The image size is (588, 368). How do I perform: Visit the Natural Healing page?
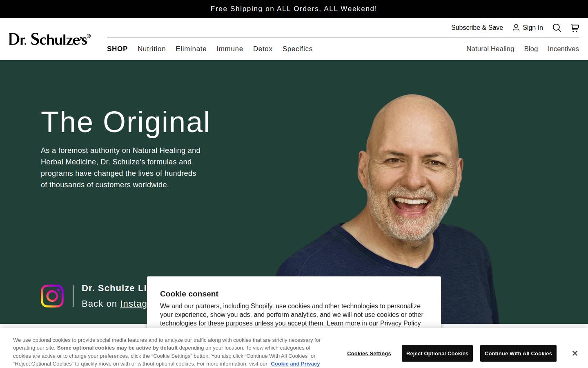click(x=490, y=49)
